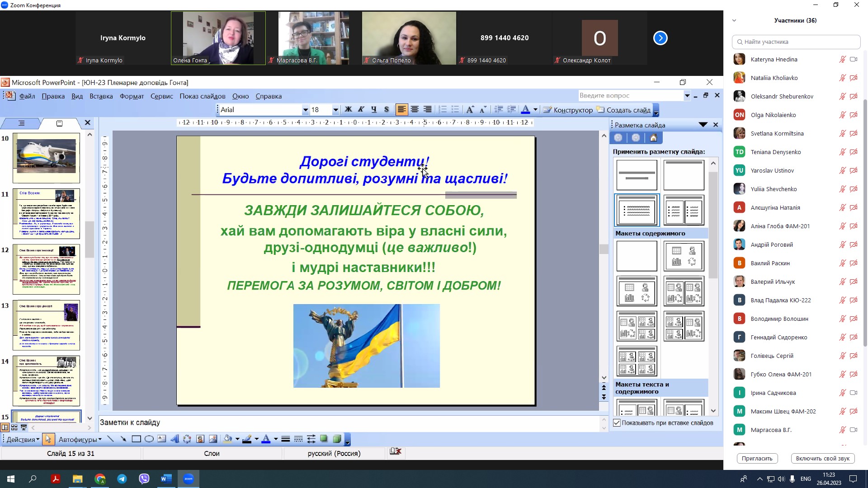The image size is (868, 488).
Task: Click the Пригласить button
Action: pos(757,458)
